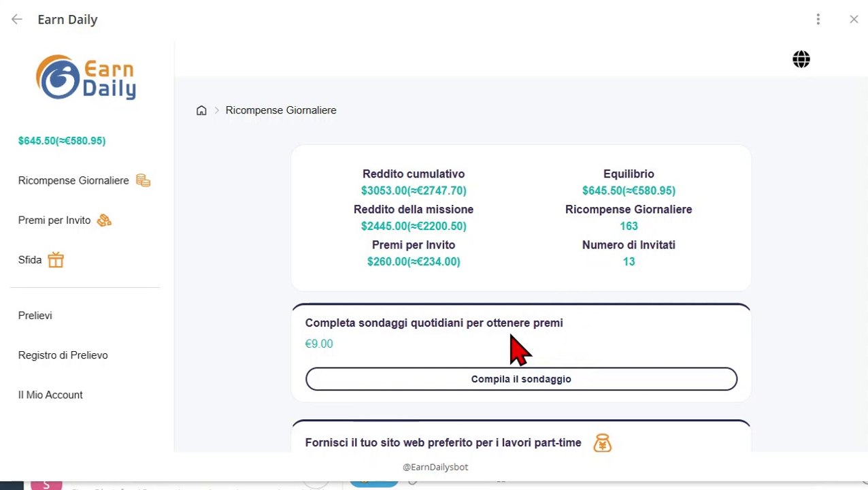The image size is (868, 490).
Task: Click the gift box icon beside Sfida
Action: coord(56,259)
